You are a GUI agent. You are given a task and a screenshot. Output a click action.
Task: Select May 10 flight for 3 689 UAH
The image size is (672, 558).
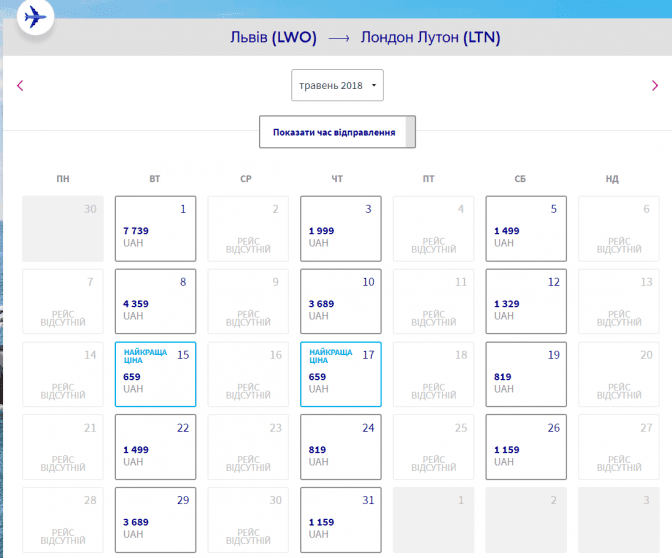(340, 301)
